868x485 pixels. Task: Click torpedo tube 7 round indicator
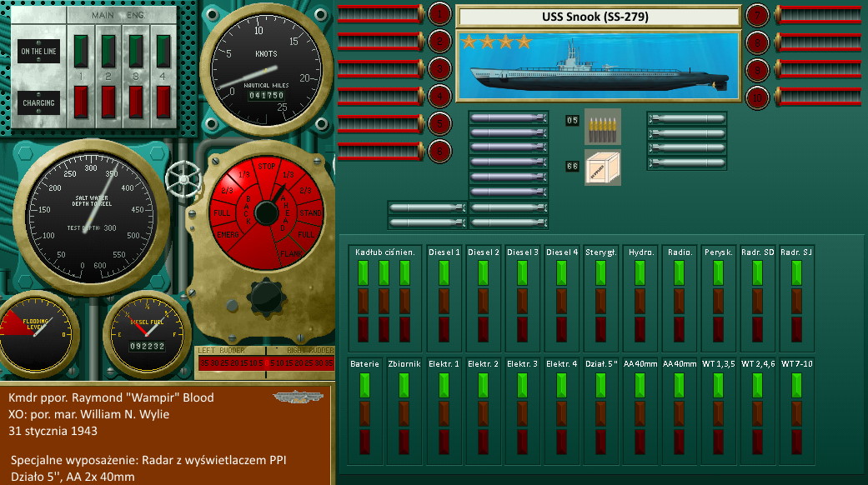pyautogui.click(x=757, y=14)
